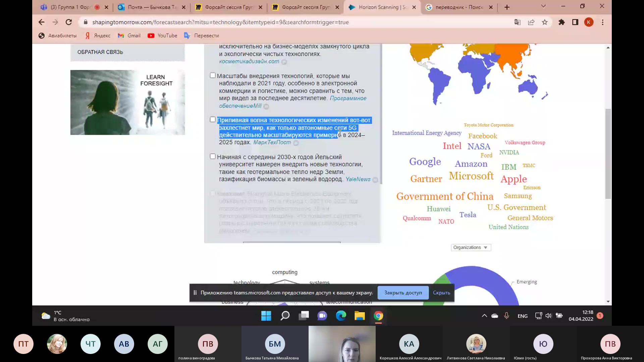
Task: Reload the page with the refresh icon
Action: click(x=69, y=22)
